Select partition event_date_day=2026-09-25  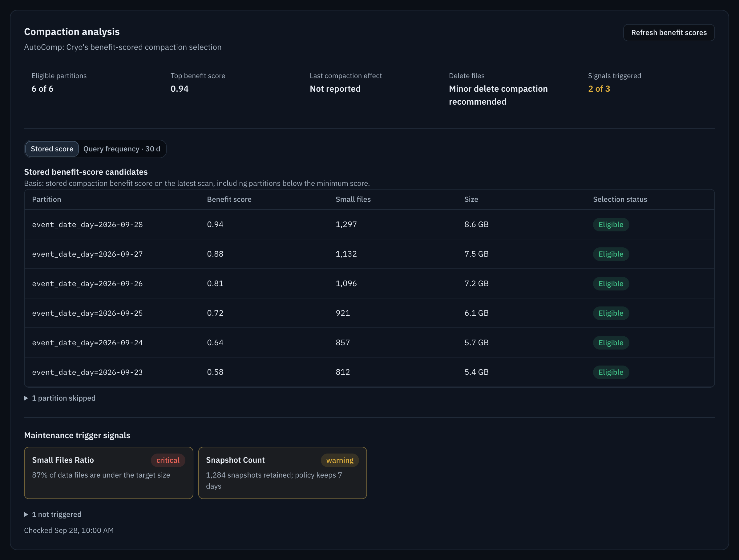tap(369, 313)
